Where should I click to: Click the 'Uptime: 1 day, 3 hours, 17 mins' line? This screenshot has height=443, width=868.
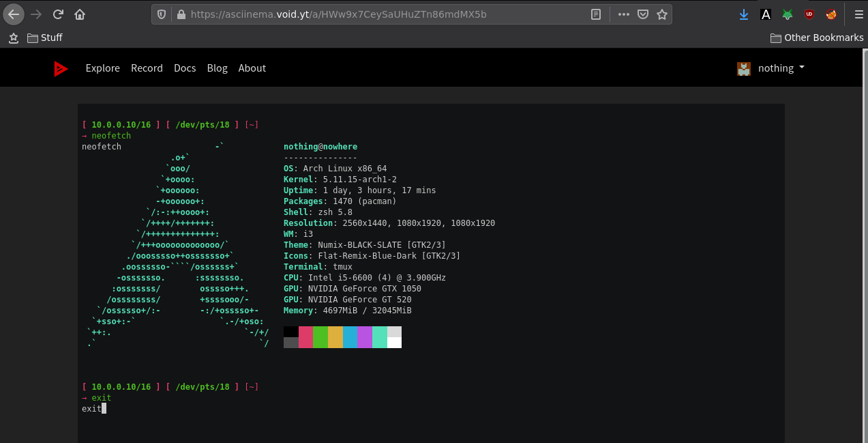[x=360, y=190]
